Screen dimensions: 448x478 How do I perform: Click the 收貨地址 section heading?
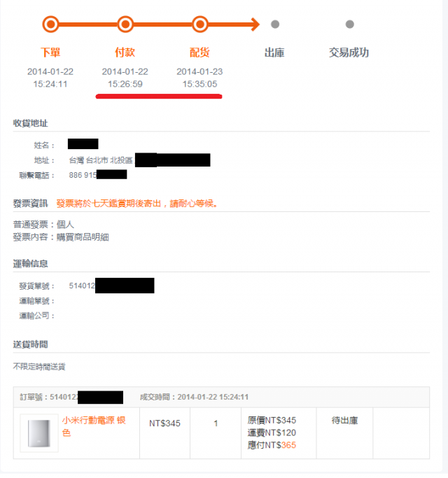pos(30,123)
